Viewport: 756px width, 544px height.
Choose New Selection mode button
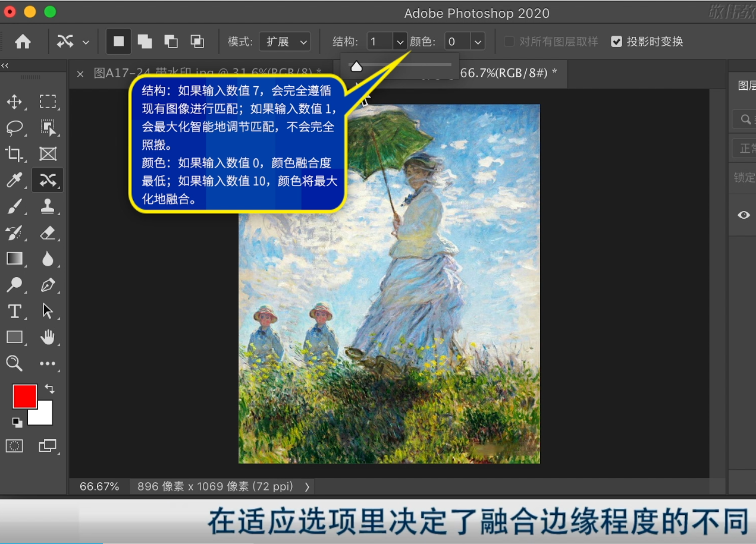[x=119, y=42]
